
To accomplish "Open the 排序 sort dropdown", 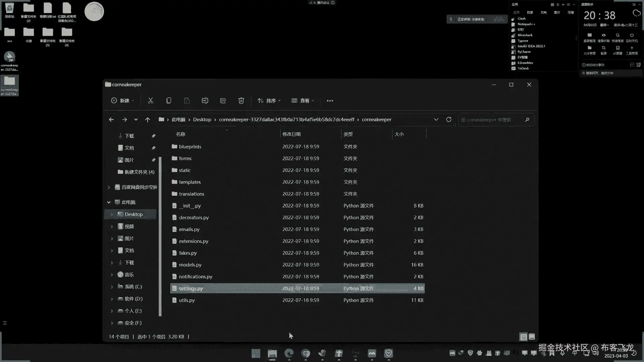I will click(x=269, y=101).
